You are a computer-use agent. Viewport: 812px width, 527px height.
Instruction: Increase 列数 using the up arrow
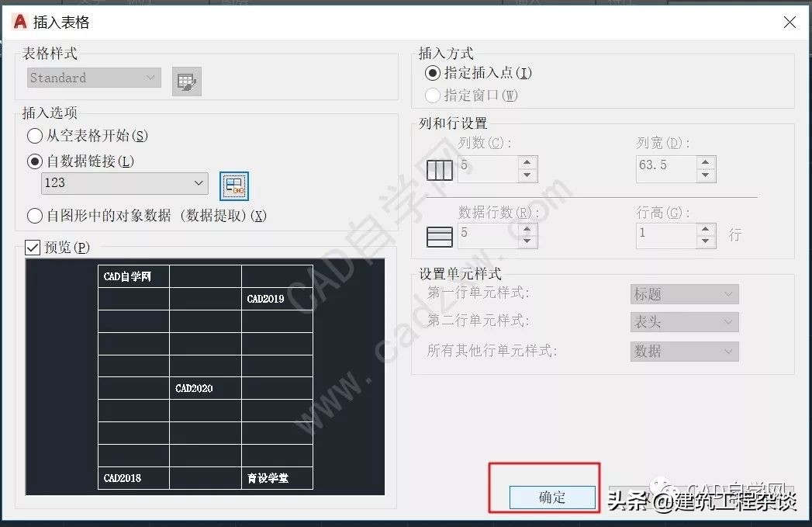(527, 164)
